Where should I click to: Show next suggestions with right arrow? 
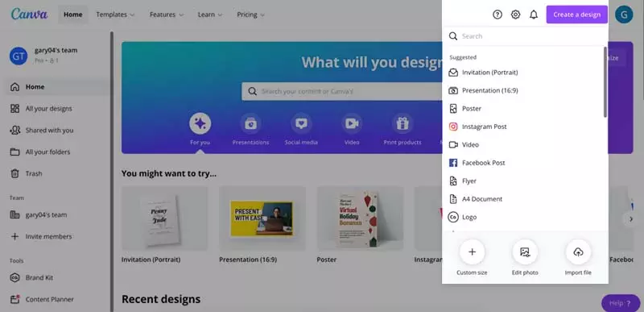(631, 219)
